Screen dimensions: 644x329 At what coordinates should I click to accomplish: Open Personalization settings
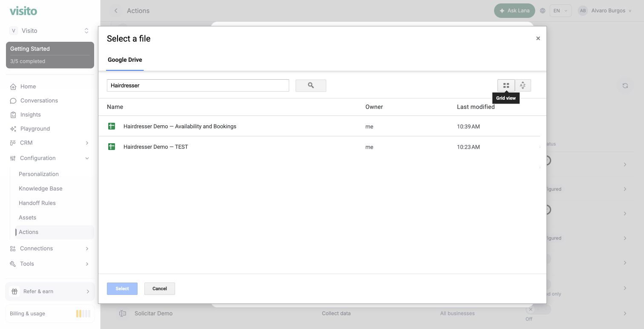point(39,174)
